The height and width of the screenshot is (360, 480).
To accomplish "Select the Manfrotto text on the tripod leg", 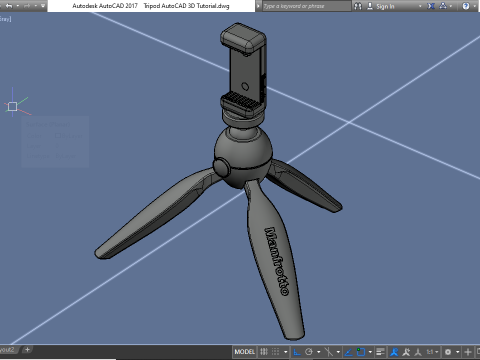I will coord(276,261).
